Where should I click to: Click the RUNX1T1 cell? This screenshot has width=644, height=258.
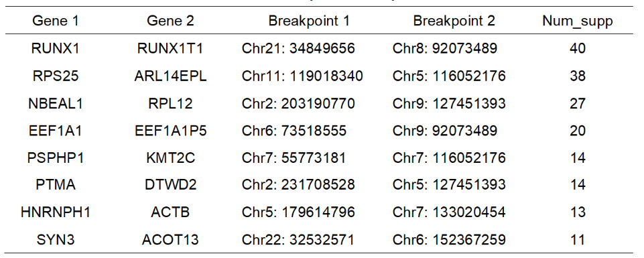(170, 48)
